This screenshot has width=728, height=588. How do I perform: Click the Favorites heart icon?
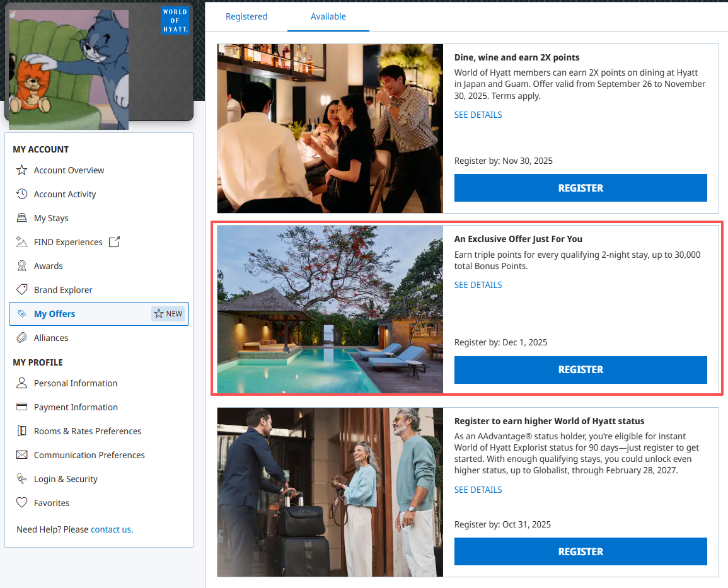tap(22, 503)
